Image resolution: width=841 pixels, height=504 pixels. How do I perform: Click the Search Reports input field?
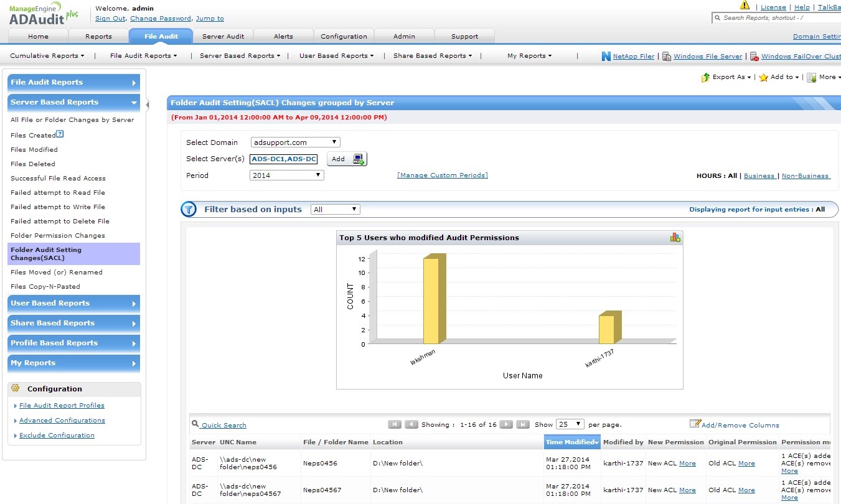coord(778,18)
